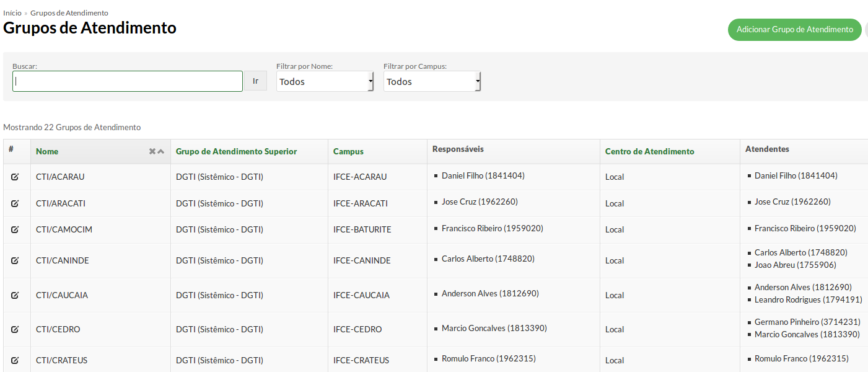Click Marcio Goncalves (1813390) in Responsáveis column
Image resolution: width=868 pixels, height=372 pixels.
[494, 328]
